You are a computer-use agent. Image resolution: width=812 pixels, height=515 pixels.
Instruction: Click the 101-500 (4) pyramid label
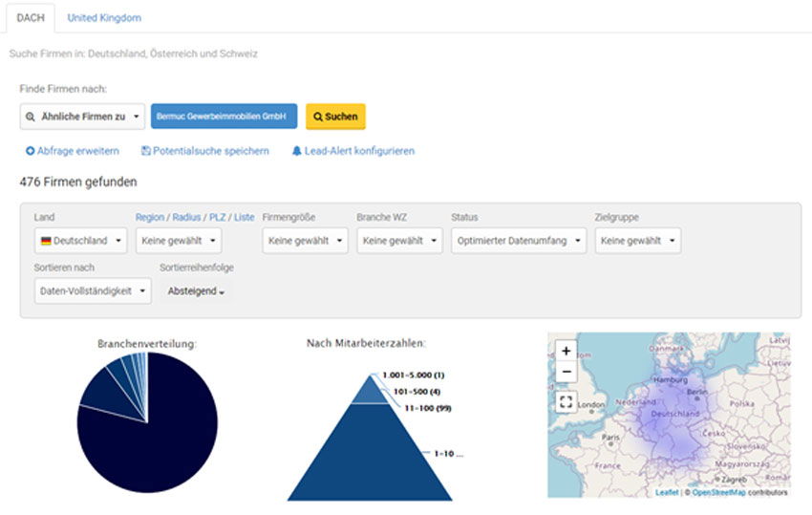(417, 392)
